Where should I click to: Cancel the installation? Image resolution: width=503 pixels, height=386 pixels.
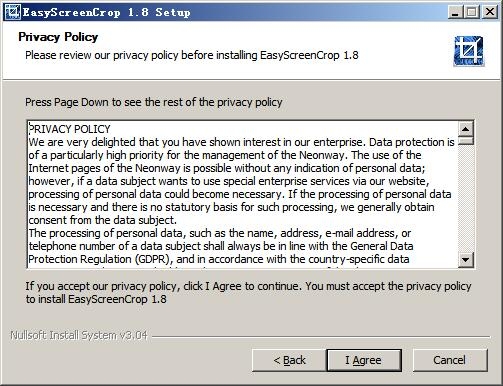450,360
